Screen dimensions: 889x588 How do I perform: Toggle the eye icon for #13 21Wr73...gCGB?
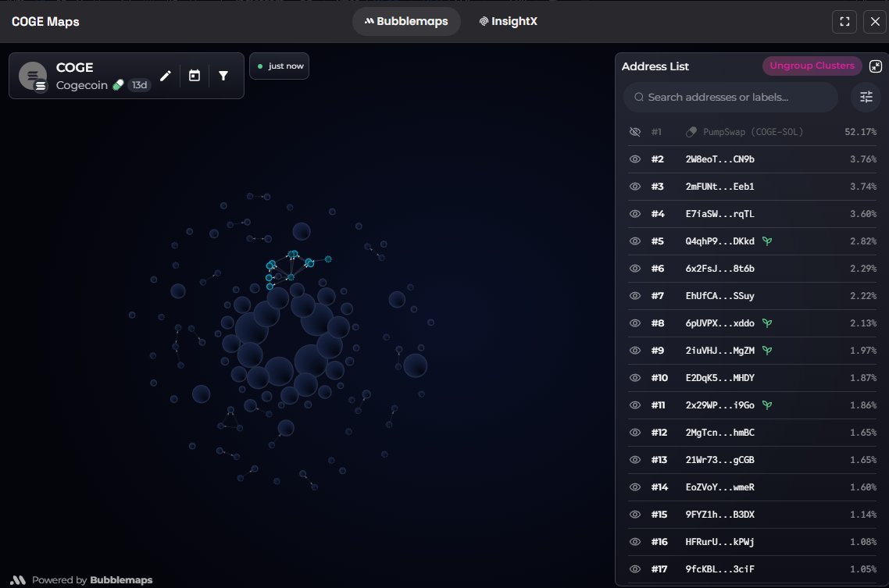pos(635,459)
